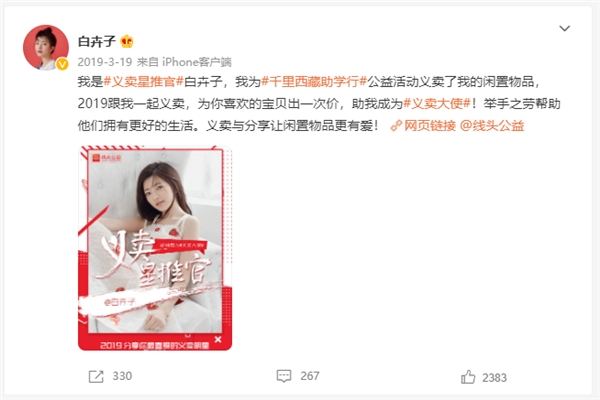Like the post with thumbs-up icon
This screenshot has width=600, height=400.
468,377
